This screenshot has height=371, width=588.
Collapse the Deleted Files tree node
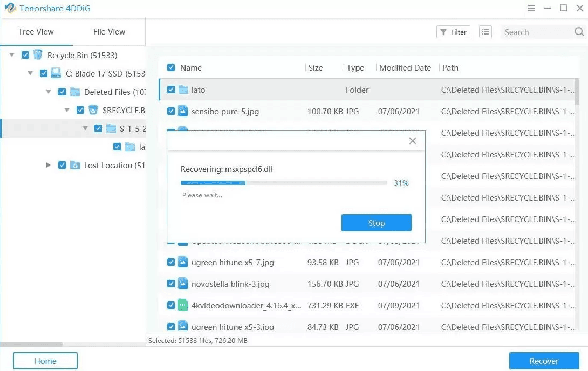click(x=49, y=92)
